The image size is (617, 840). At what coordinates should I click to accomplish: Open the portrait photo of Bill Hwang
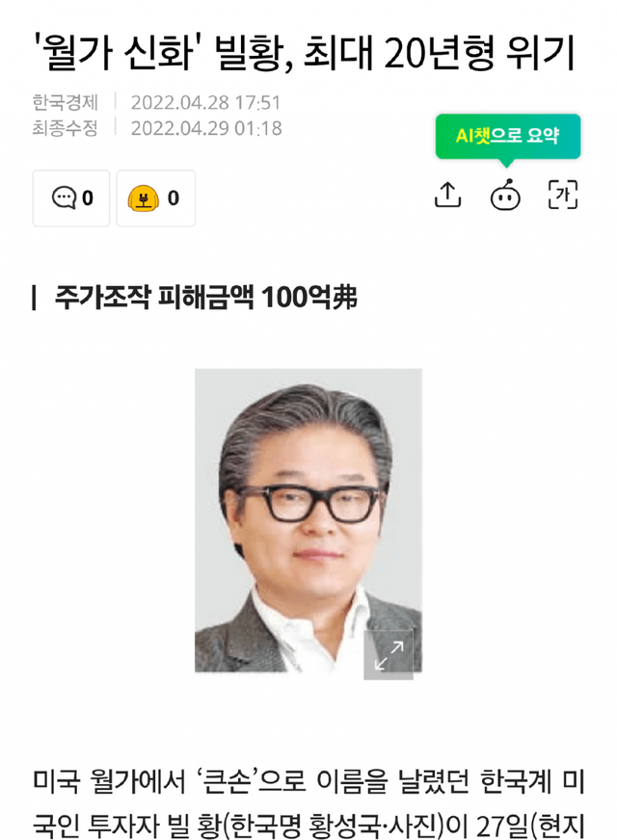[x=308, y=520]
